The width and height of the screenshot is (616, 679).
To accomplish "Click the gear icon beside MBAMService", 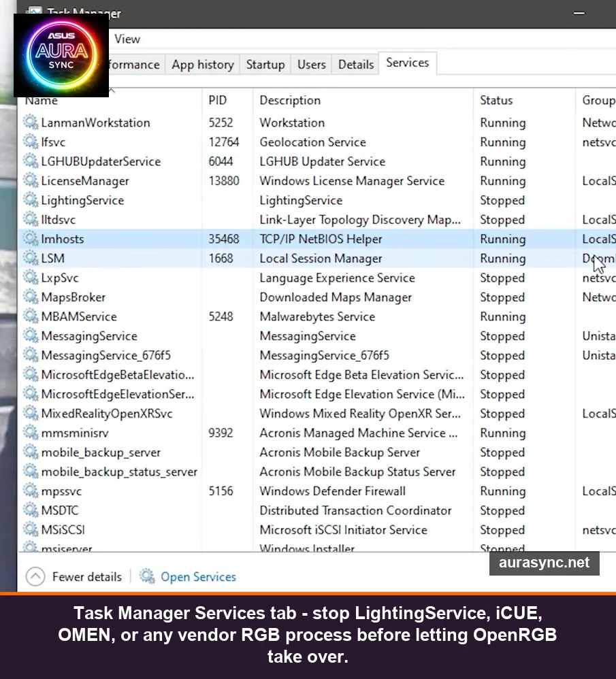I will [29, 316].
